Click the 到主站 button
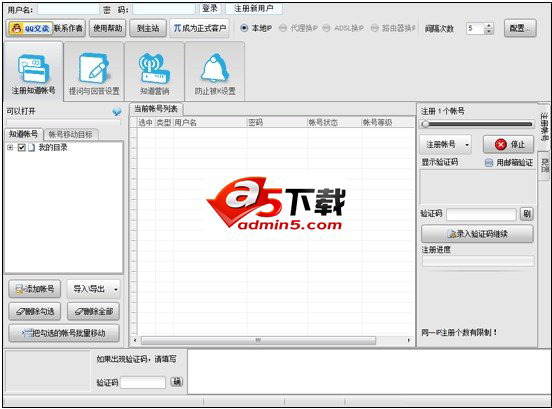552x409 pixels. [x=148, y=28]
